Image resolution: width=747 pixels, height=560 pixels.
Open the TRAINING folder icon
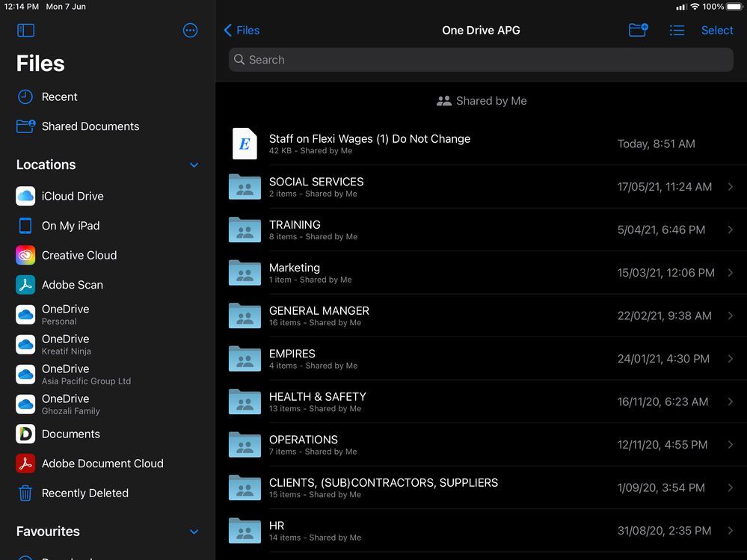[245, 230]
